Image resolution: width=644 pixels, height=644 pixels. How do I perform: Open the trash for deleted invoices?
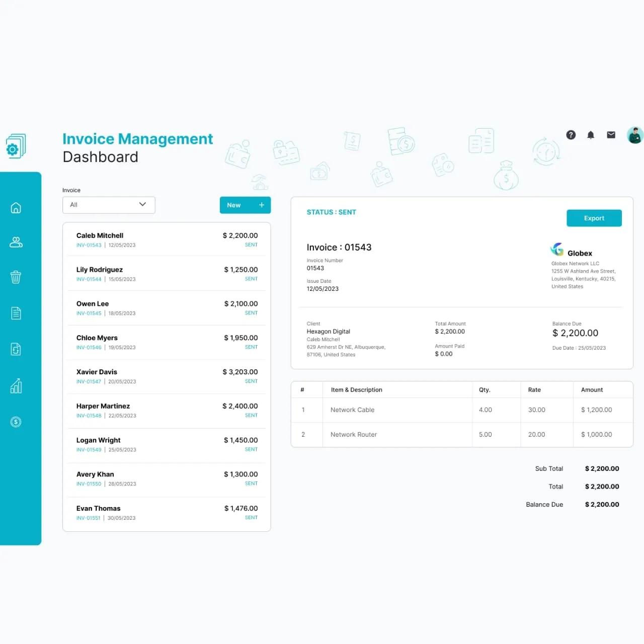click(x=16, y=277)
